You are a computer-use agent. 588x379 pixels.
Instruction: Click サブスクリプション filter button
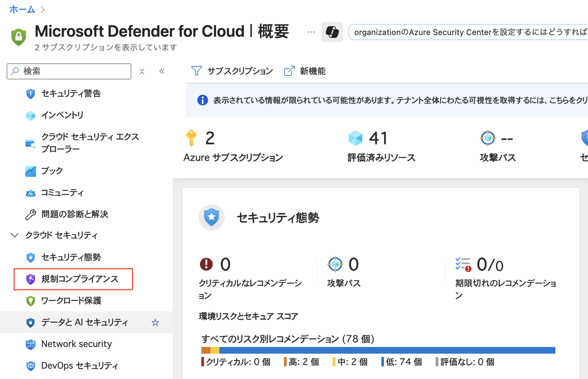tap(232, 71)
